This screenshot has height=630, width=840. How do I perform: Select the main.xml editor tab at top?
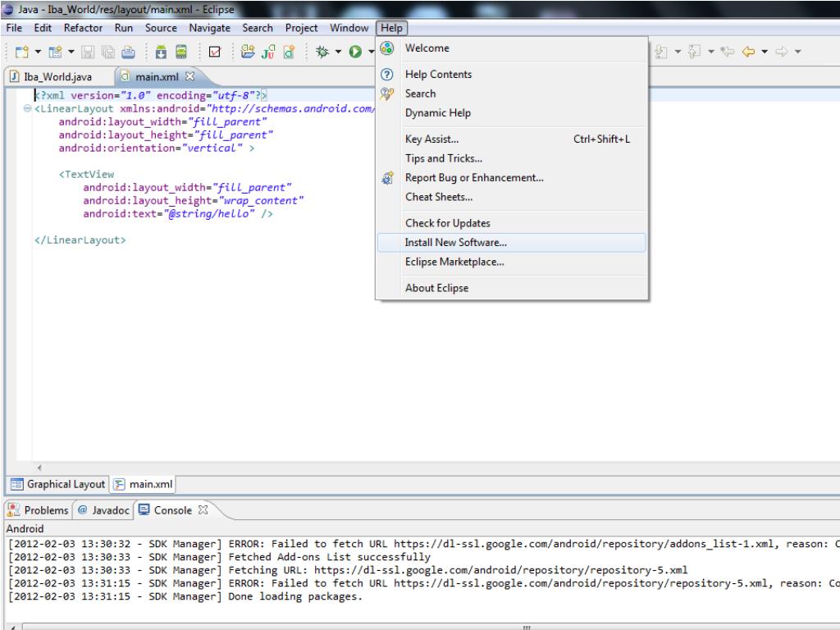[157, 76]
